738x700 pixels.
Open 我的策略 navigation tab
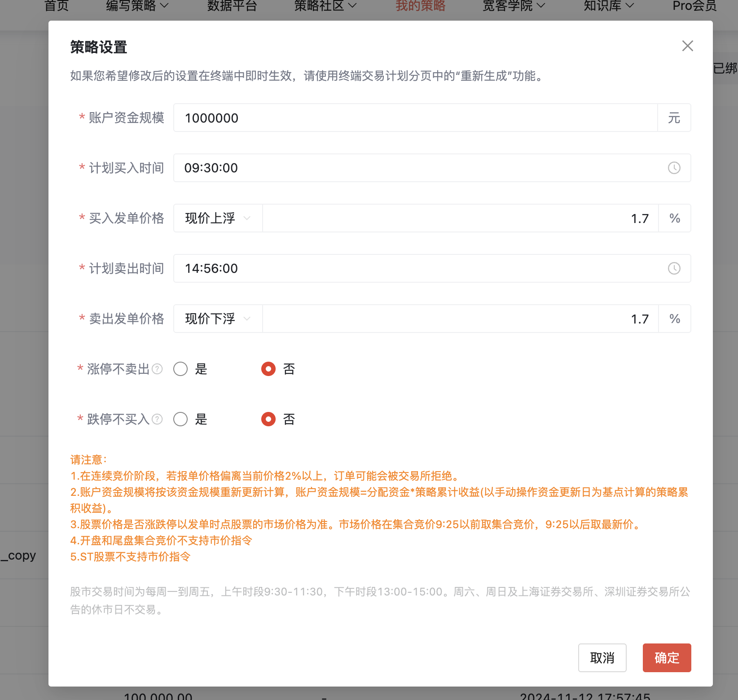[420, 6]
